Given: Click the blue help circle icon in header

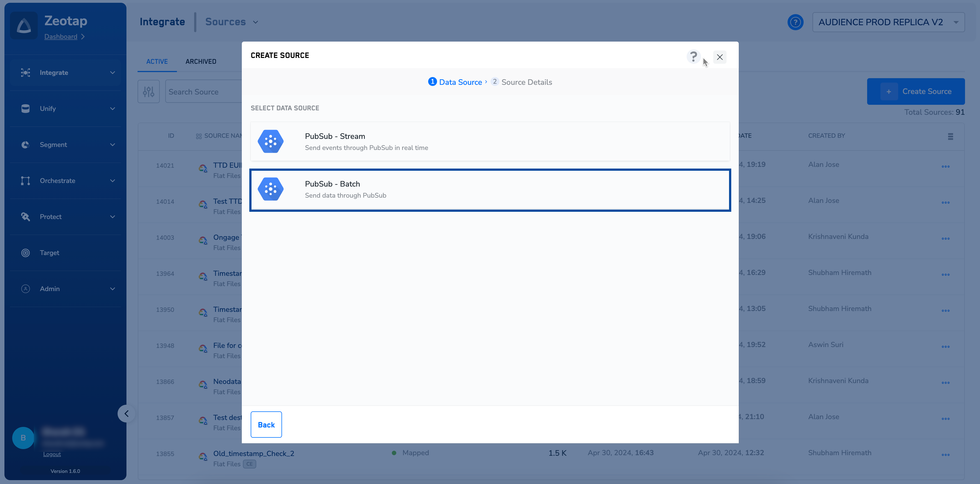Looking at the screenshot, I should click(795, 22).
